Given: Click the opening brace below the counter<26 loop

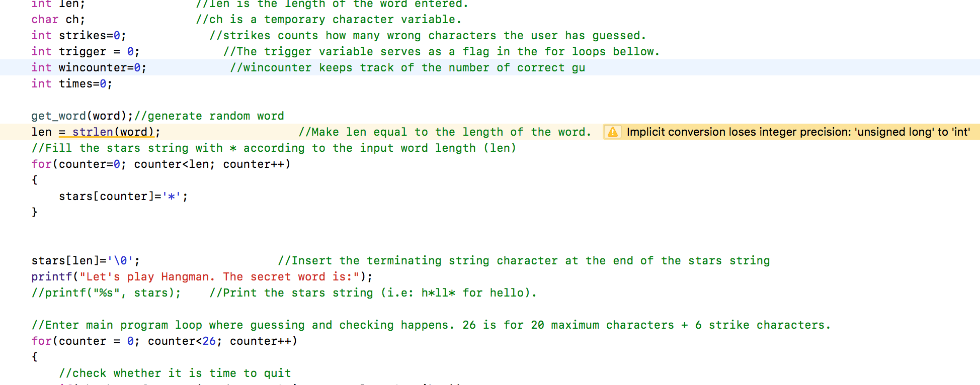Looking at the screenshot, I should pos(34,357).
